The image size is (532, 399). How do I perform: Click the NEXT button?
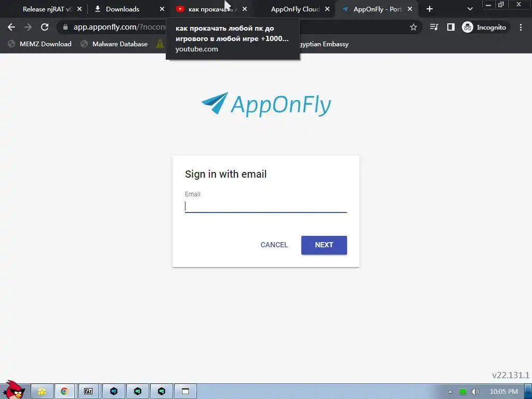tap(324, 245)
